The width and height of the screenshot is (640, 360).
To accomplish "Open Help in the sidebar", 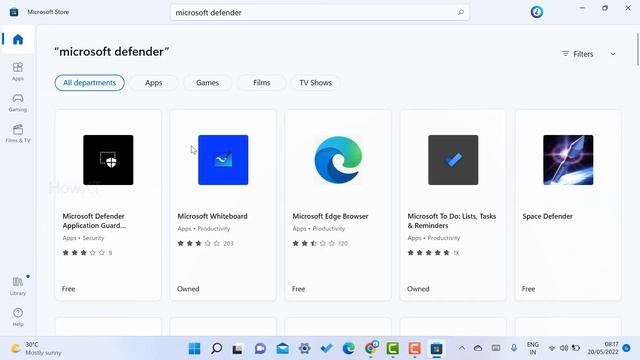I will (18, 317).
